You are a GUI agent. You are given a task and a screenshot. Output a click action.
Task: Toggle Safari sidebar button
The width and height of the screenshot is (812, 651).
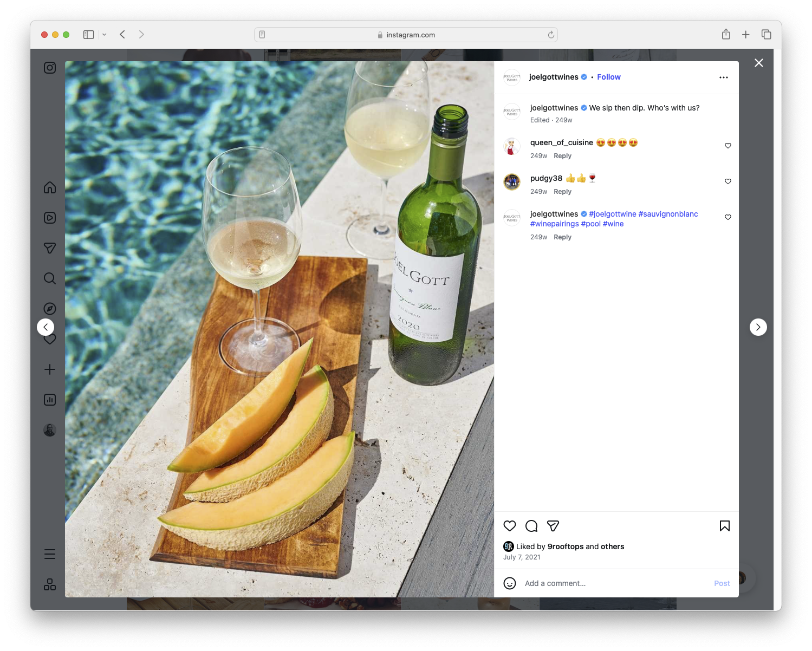89,35
